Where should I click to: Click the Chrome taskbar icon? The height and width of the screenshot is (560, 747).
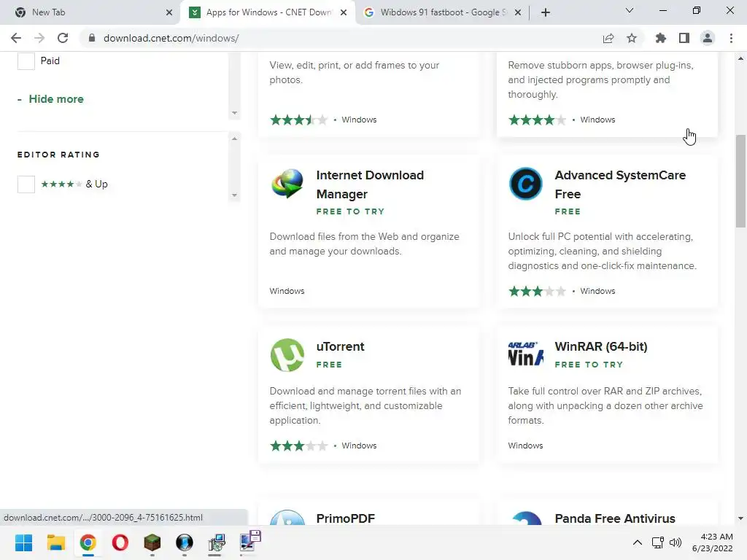point(88,542)
